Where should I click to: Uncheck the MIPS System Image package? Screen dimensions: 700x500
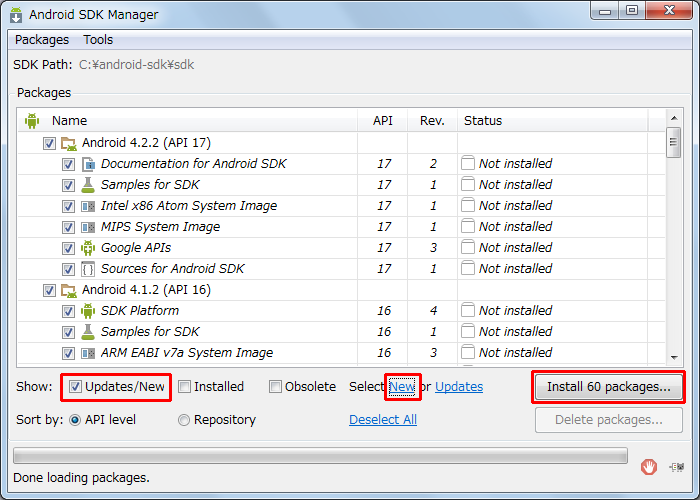68,227
